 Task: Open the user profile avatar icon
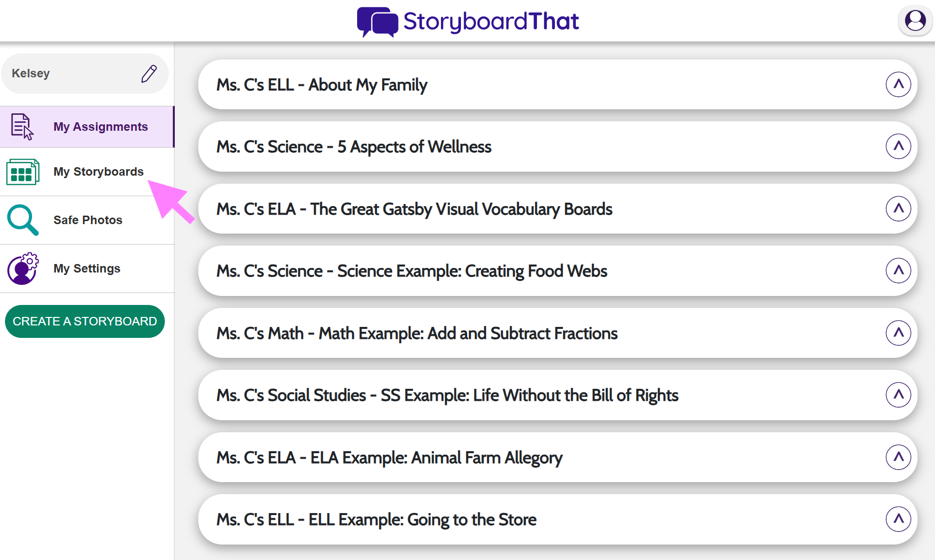915,21
